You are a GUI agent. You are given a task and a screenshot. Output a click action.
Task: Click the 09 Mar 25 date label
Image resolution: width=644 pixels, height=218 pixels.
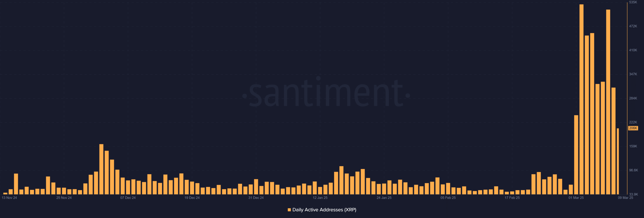(x=625, y=198)
